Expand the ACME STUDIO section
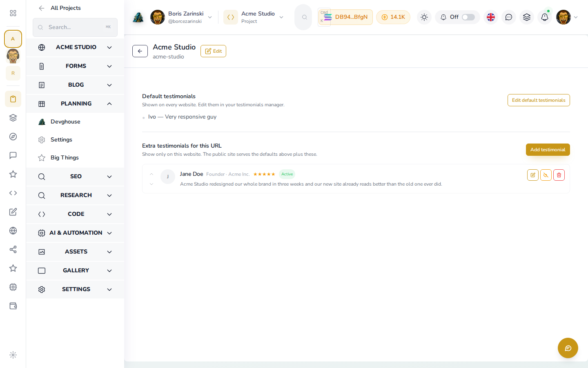This screenshot has height=368, width=588. tap(75, 47)
